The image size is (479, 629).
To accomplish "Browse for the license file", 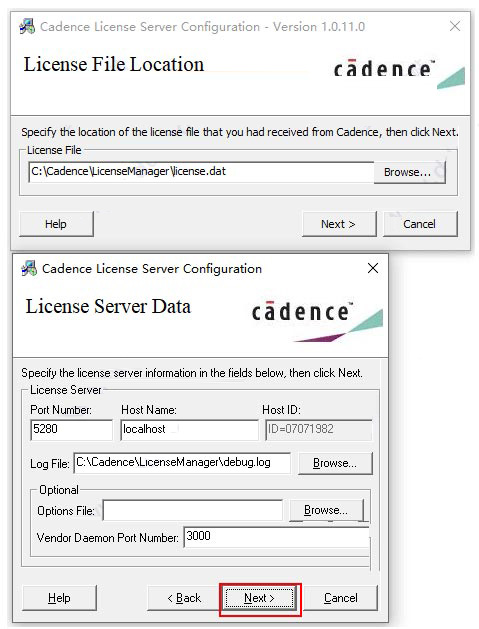I will pyautogui.click(x=410, y=172).
